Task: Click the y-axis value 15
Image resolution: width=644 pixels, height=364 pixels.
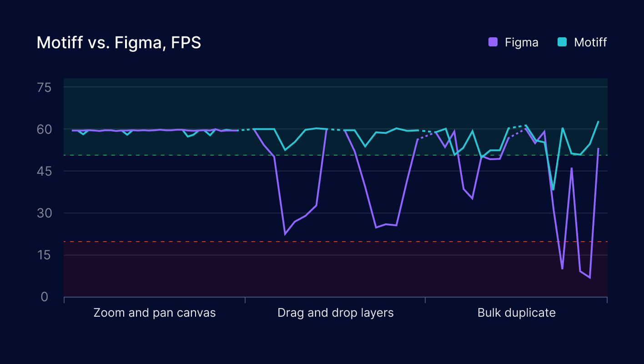Action: click(45, 255)
